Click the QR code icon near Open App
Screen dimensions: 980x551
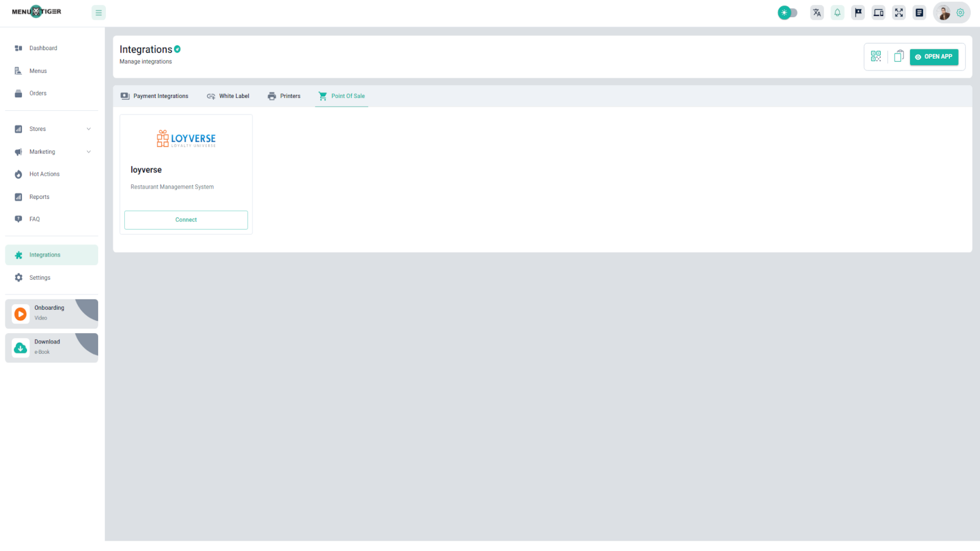(875, 56)
